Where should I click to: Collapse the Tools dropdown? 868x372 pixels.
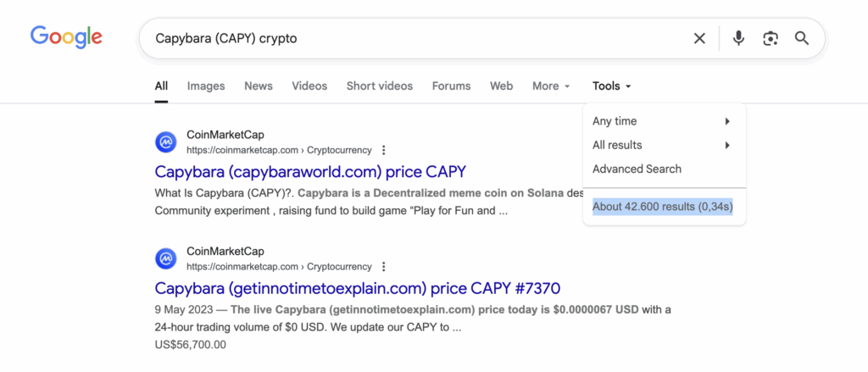click(611, 86)
